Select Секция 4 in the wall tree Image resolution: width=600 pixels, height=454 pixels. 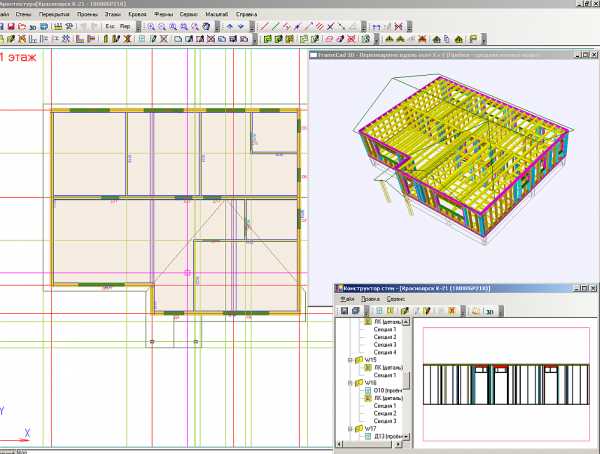tap(384, 352)
